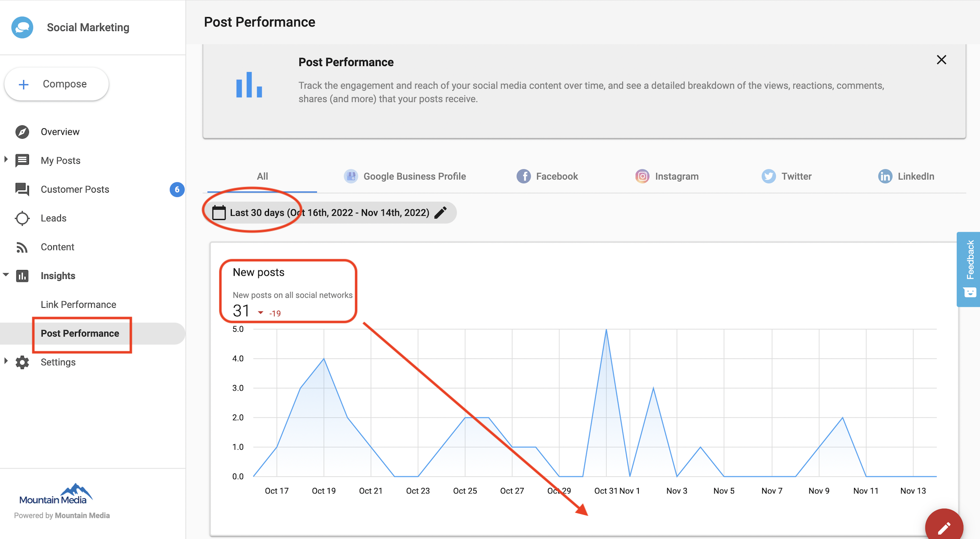Click the red floating pencil button
The width and height of the screenshot is (980, 539).
click(944, 527)
